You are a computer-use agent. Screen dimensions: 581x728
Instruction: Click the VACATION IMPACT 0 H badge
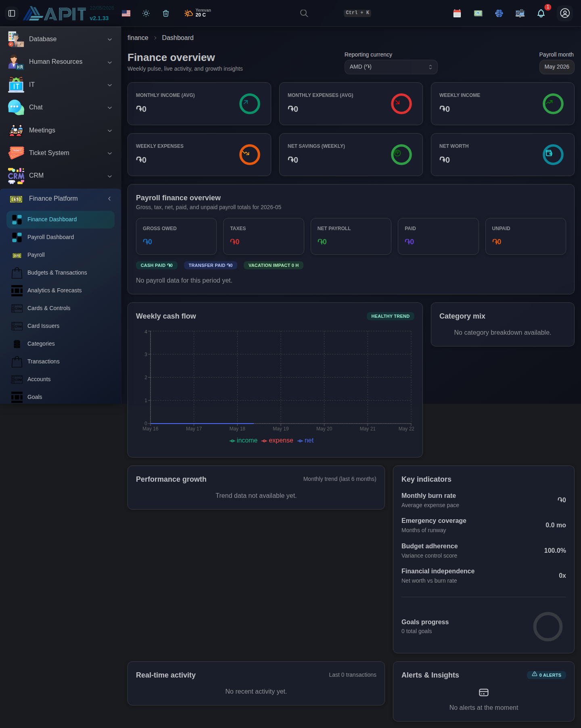[274, 265]
